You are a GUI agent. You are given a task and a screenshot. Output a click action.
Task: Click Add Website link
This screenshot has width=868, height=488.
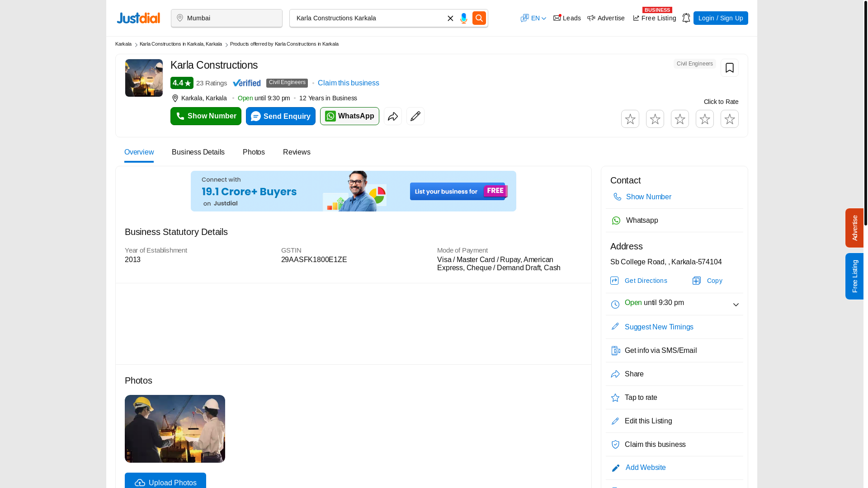tap(646, 468)
